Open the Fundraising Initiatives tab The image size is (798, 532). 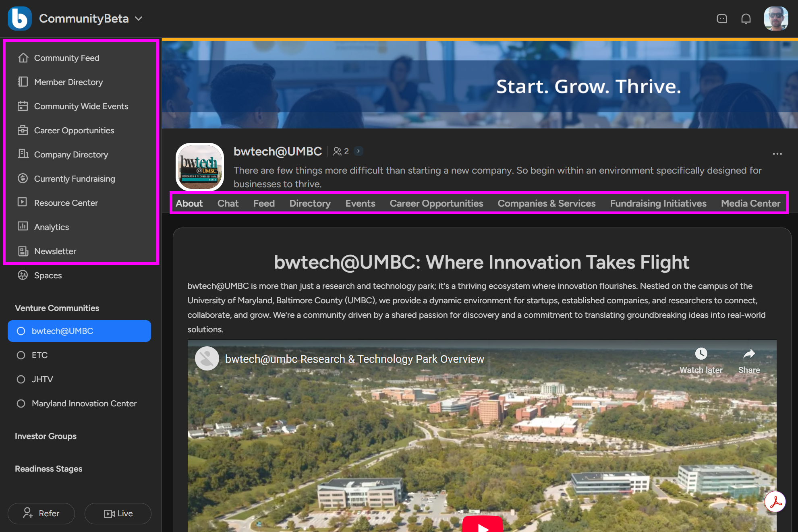click(x=658, y=203)
